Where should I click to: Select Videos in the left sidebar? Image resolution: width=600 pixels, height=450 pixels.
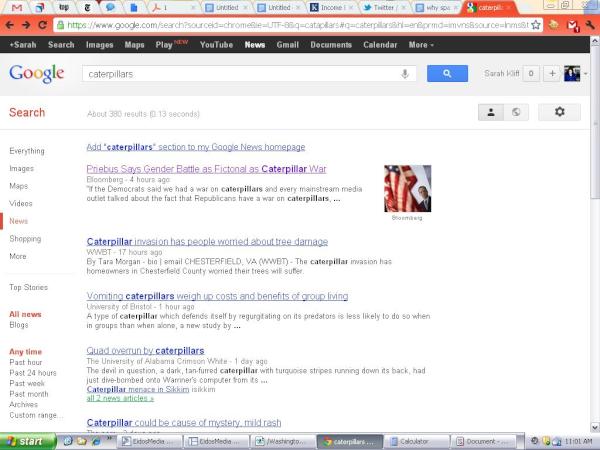click(21, 203)
